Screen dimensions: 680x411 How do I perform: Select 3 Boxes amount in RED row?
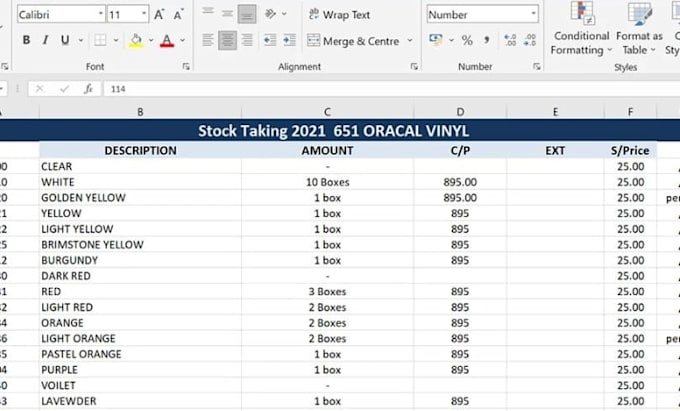pyautogui.click(x=327, y=291)
